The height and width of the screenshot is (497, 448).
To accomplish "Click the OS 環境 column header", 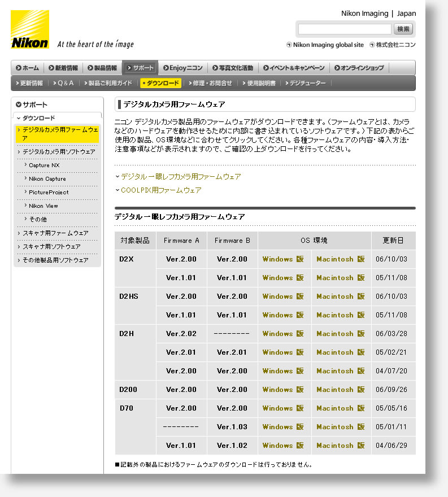I will click(314, 241).
